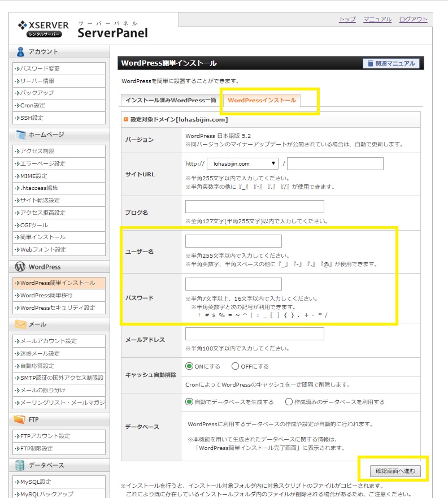Click the Homepage section folder icon
This screenshot has width=448, height=498.
(x=21, y=135)
